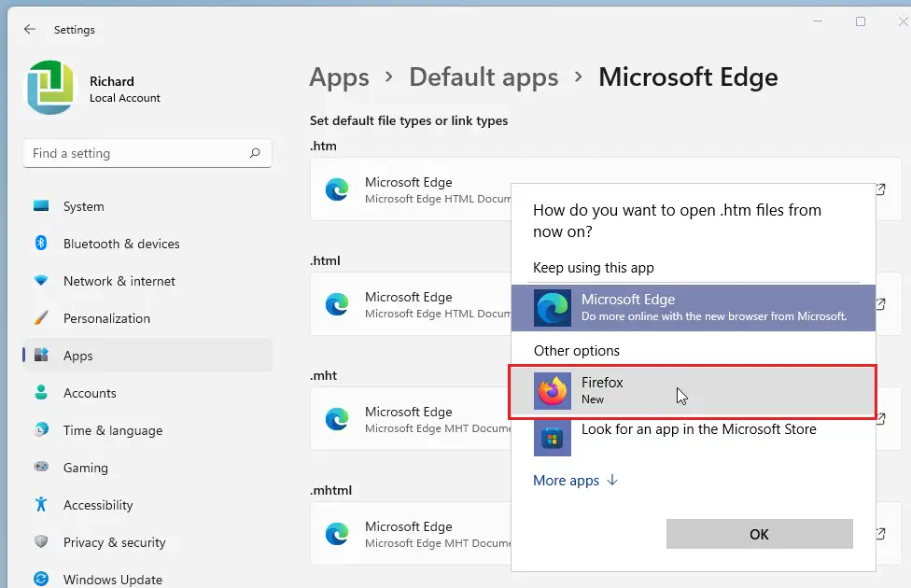Click Edge icon in .mht row
Screen dimensions: 911x588
pyautogui.click(x=337, y=419)
